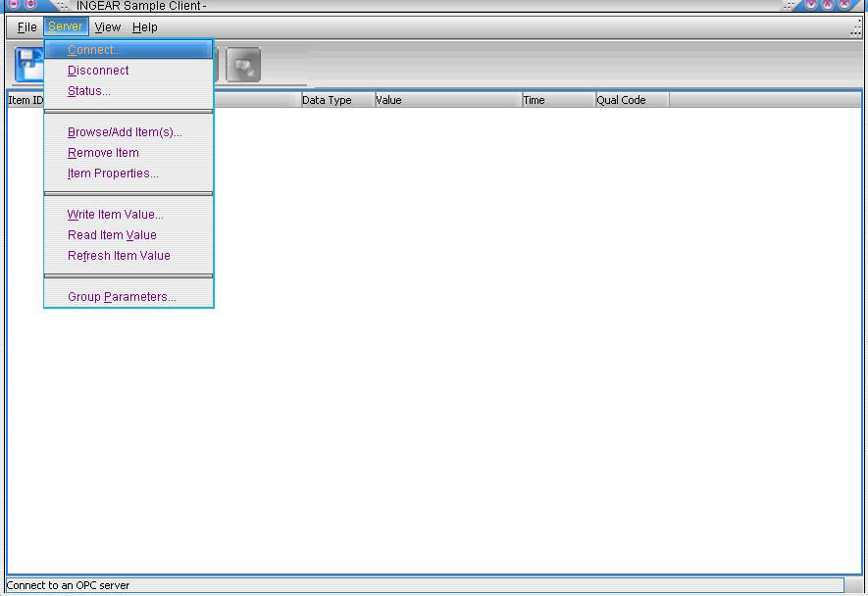Click the "Connect to an OPC server" status text

(68, 585)
